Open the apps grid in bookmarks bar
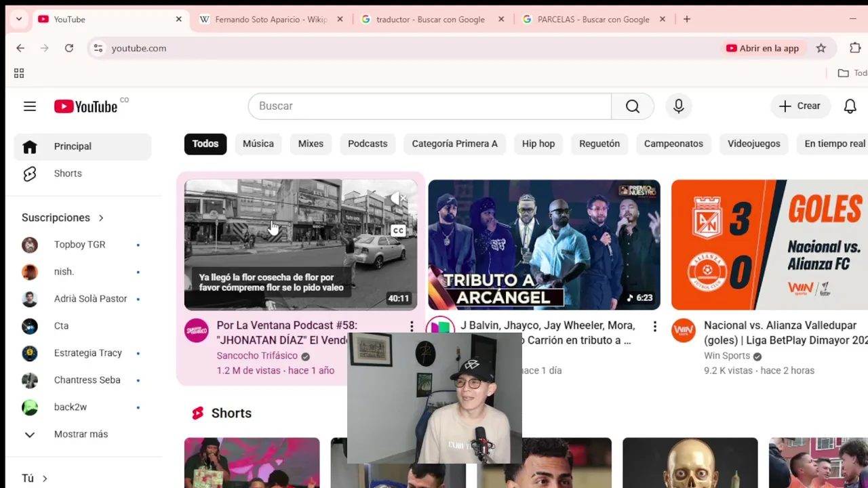 [19, 73]
